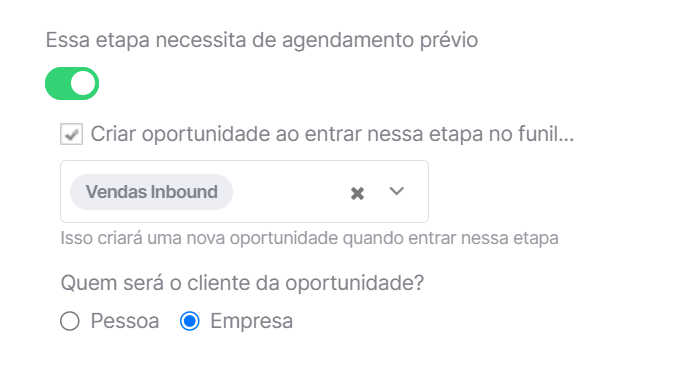
Task: Click Essa etapa necessita de agendamento prévio label
Action: 262,40
